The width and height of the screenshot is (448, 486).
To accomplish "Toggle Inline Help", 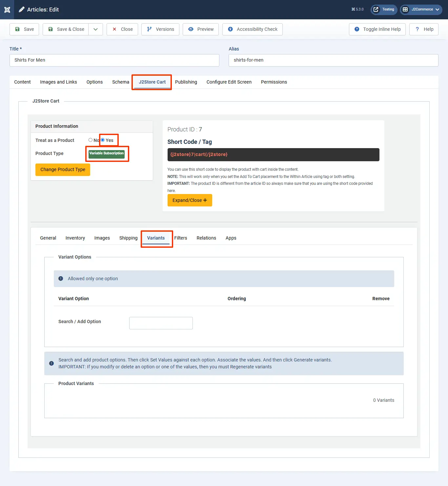I will (x=377, y=29).
